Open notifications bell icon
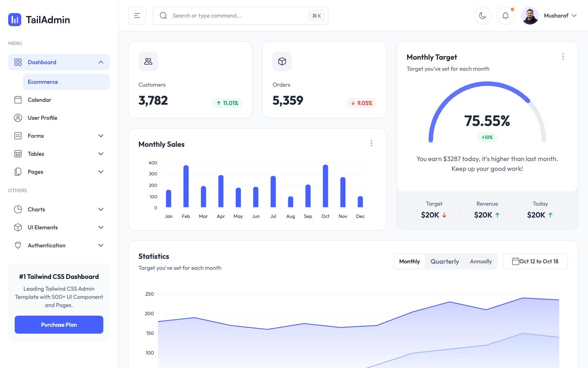Viewport: 588px width, 368px height. 506,16
